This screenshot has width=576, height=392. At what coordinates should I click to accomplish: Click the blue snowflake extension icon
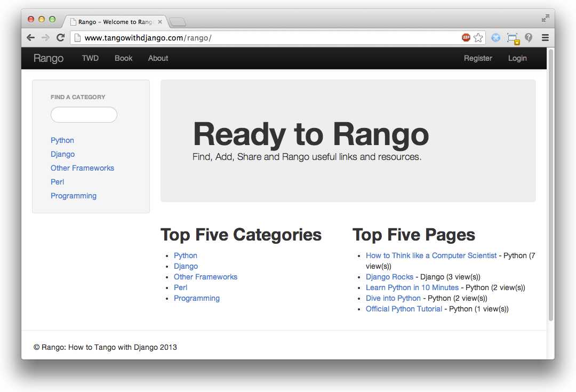point(495,37)
